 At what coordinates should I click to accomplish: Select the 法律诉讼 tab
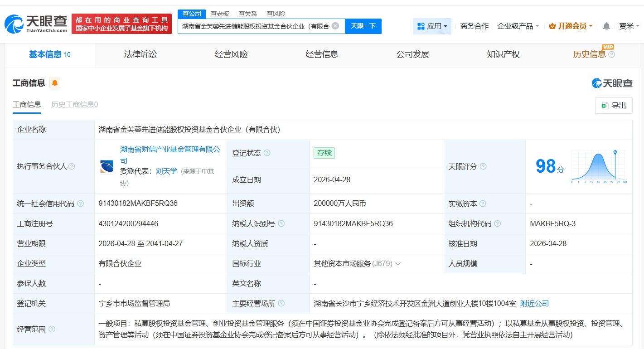coord(140,54)
